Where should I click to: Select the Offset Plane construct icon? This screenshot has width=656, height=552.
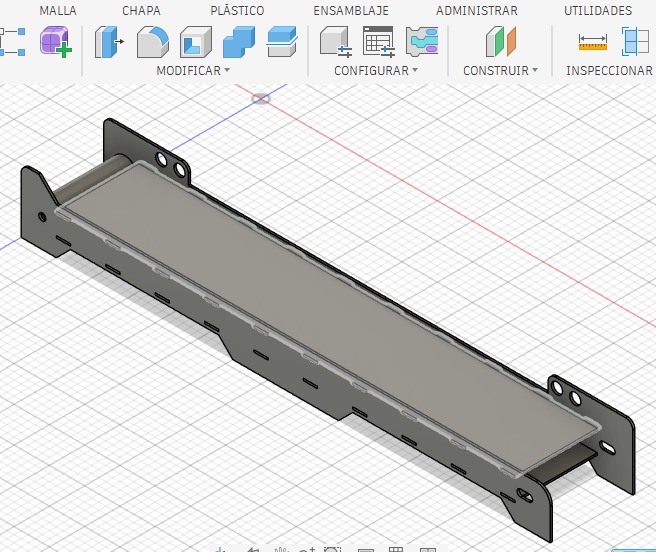click(x=501, y=41)
